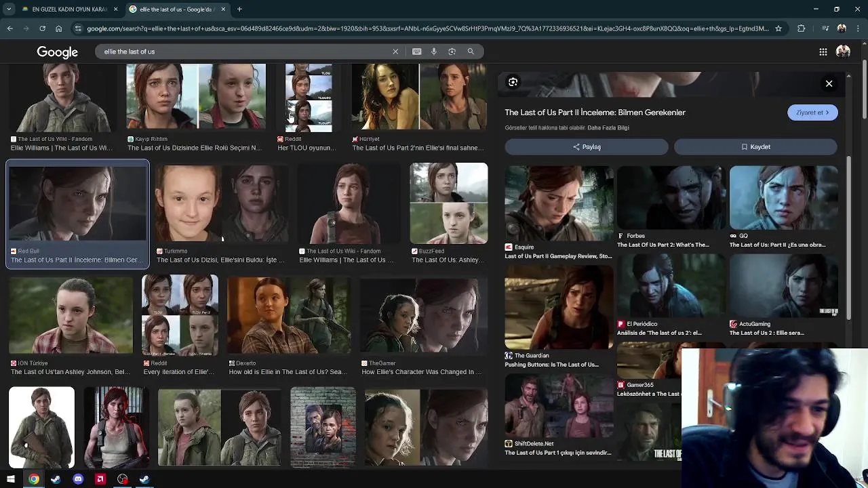Go back with browser back arrow

[x=9, y=28]
